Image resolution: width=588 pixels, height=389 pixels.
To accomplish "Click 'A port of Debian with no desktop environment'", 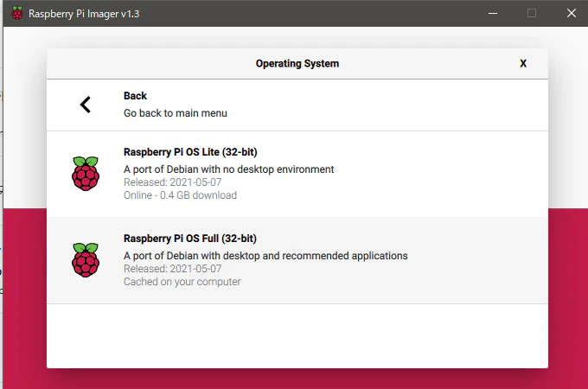I will pyautogui.click(x=229, y=169).
